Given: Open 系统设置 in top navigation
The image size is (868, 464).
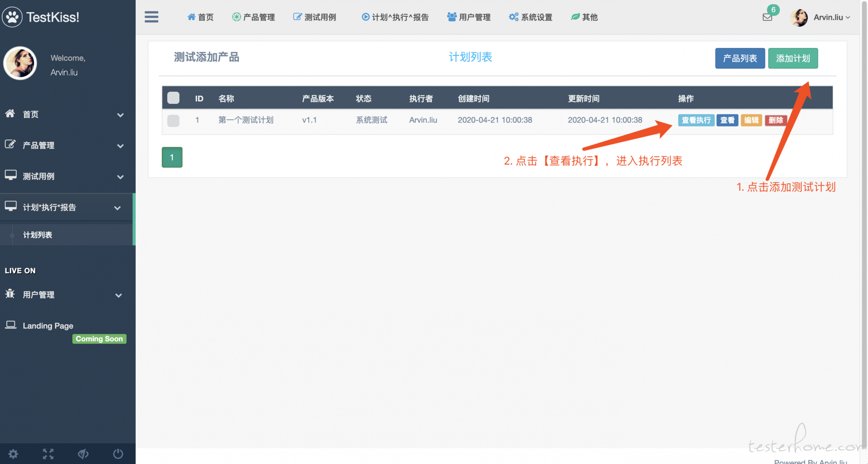Looking at the screenshot, I should [x=531, y=17].
